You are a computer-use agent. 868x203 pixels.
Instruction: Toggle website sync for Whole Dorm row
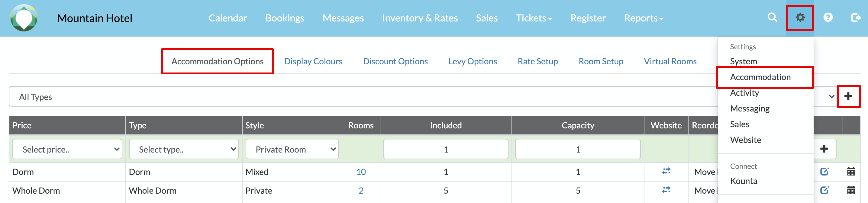point(666,190)
